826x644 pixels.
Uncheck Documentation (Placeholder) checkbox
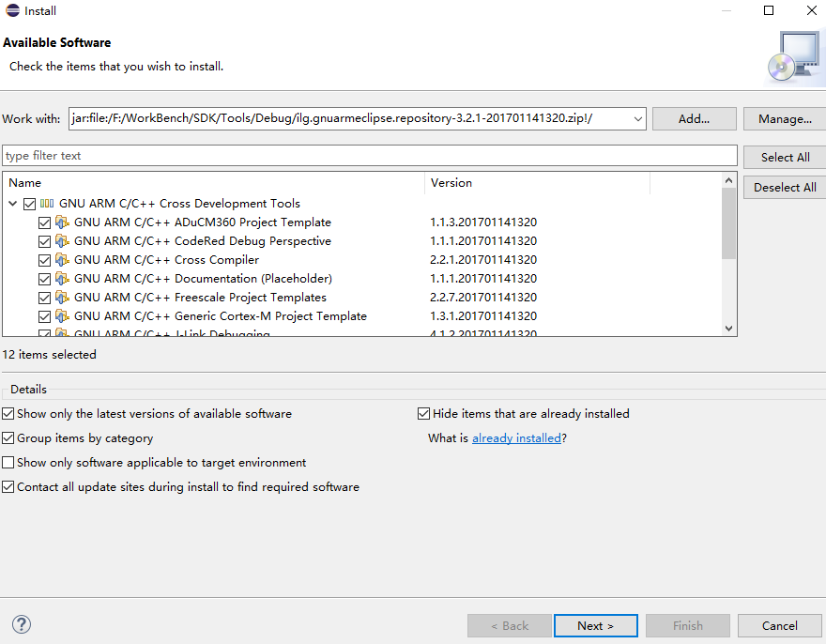coord(45,280)
